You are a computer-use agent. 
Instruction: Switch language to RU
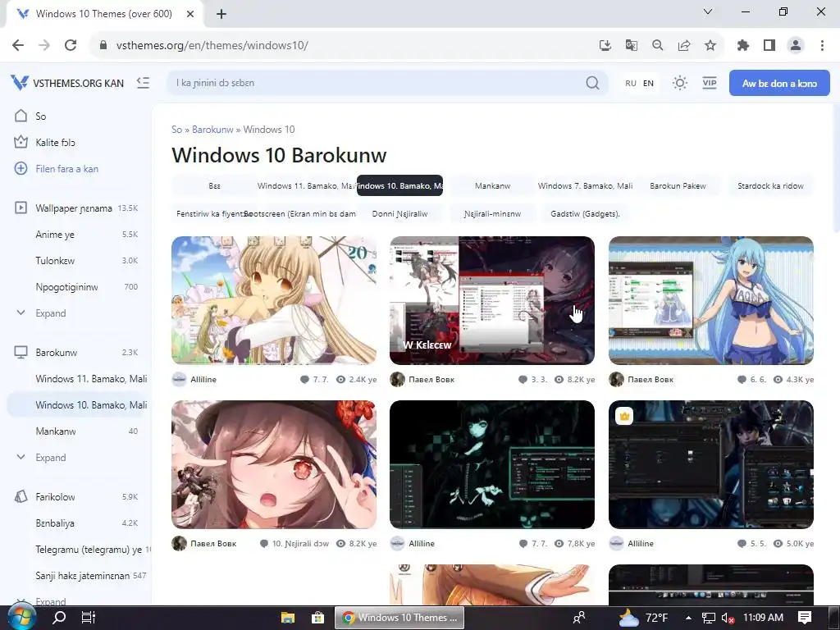click(x=631, y=83)
